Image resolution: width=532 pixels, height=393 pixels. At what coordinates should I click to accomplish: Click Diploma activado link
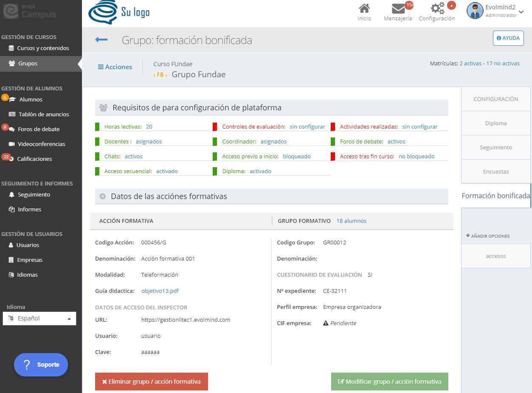[x=260, y=171]
